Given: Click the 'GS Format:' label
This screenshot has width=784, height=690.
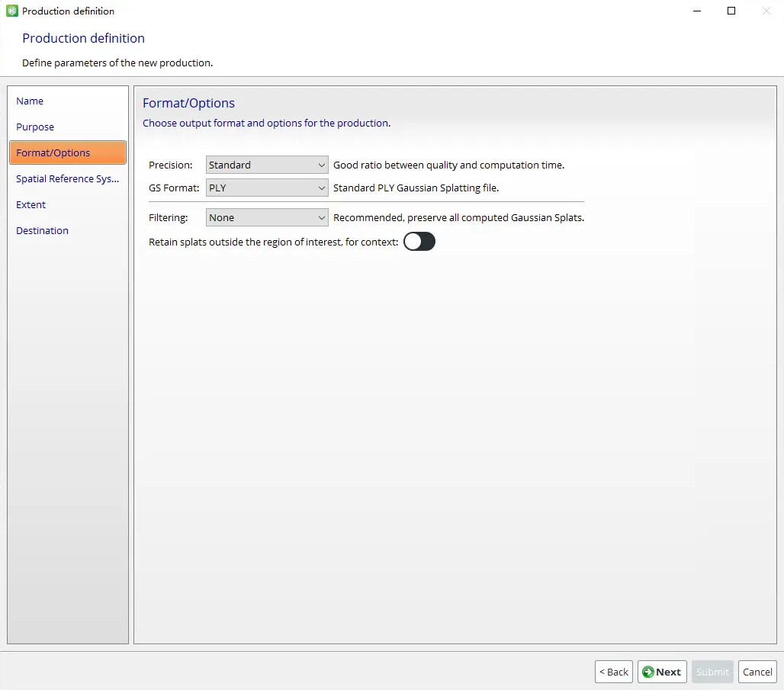Looking at the screenshot, I should 174,188.
